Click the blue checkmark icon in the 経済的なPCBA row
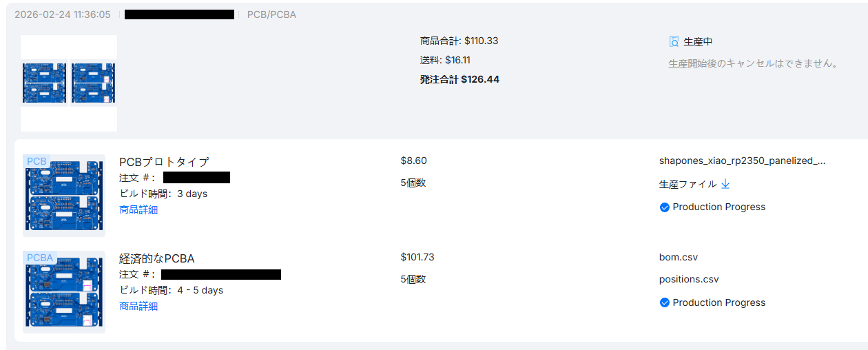The width and height of the screenshot is (868, 350). [665, 303]
